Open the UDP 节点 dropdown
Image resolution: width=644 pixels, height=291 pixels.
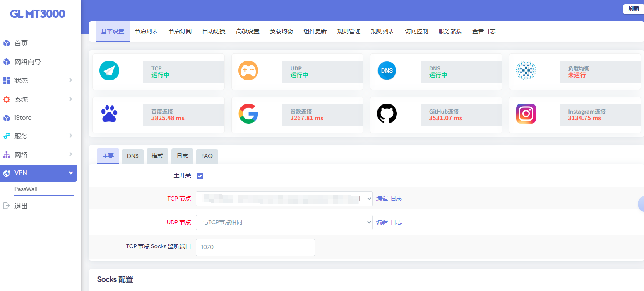[x=284, y=223]
